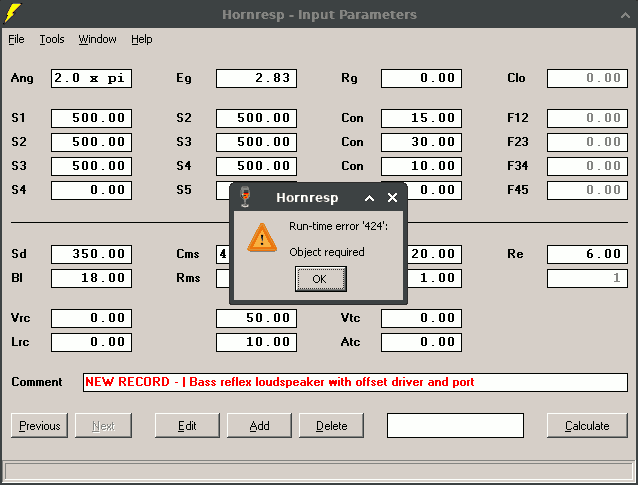Run Calculate
The image size is (638, 485).
[587, 426]
